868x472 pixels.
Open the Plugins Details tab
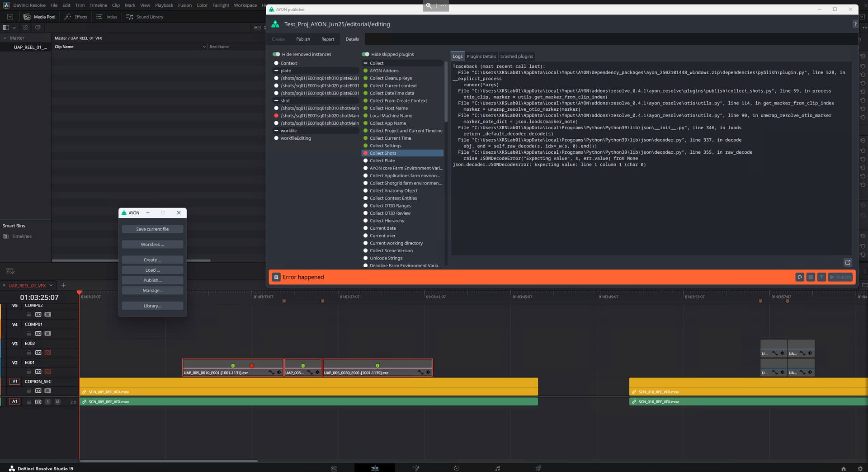point(481,57)
